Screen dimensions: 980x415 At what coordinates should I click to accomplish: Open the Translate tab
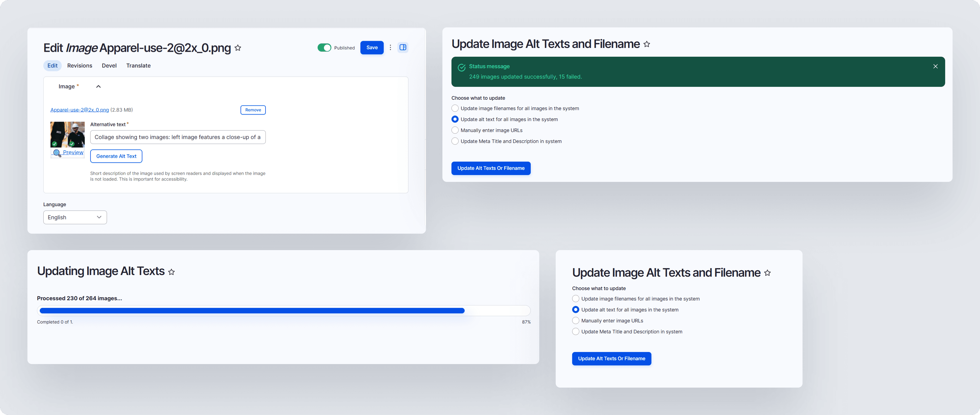pos(139,66)
